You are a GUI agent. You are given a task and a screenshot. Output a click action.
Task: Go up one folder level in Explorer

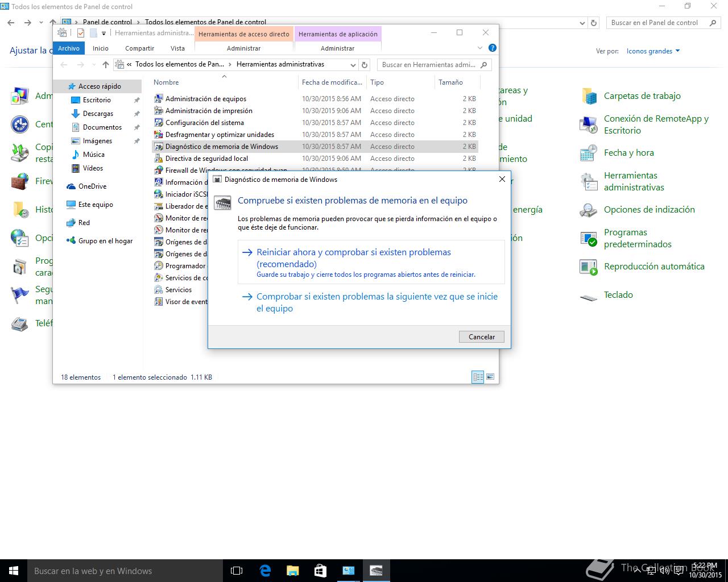[105, 65]
